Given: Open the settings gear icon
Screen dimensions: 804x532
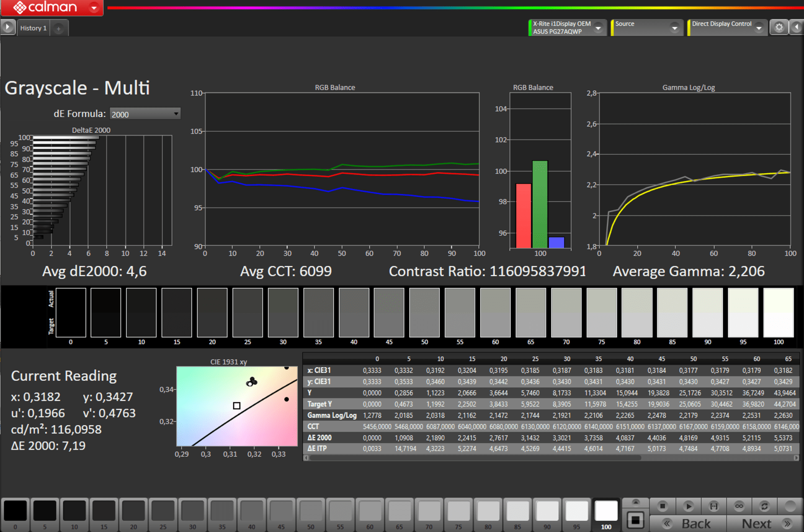Looking at the screenshot, I should 779,28.
